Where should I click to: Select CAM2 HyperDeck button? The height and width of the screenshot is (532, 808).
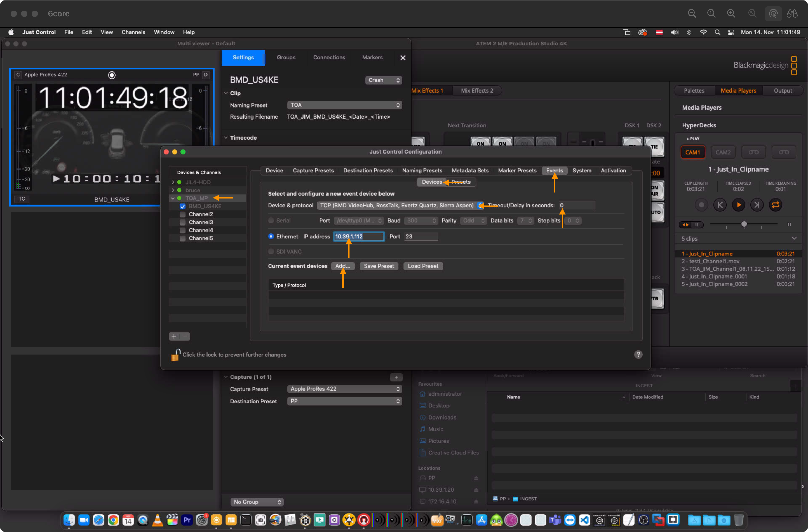point(723,152)
